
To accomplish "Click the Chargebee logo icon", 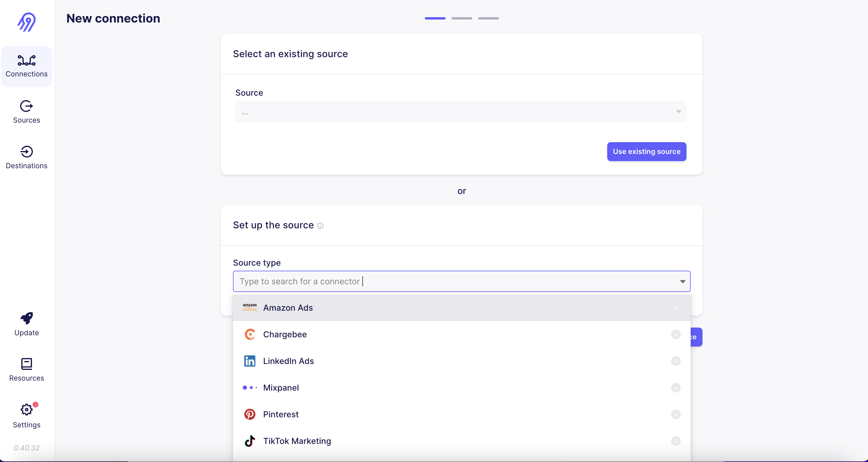I will pyautogui.click(x=250, y=334).
